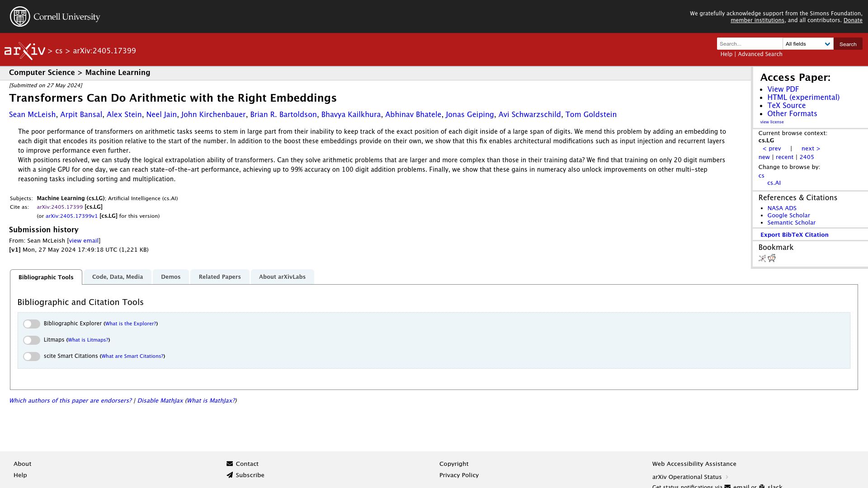The width and height of the screenshot is (868, 488).
Task: Turn on scite Smart Citations toggle
Action: 32,357
